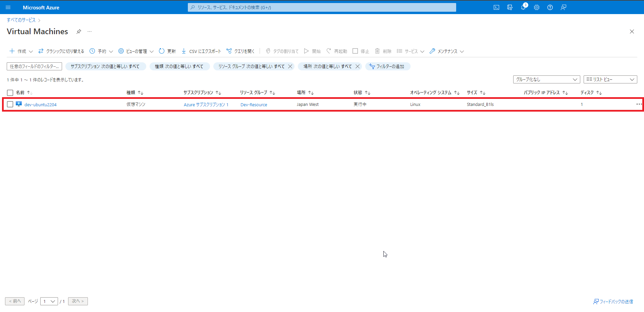644x312 pixels.
Task: Open portal settings gear
Action: 537,7
